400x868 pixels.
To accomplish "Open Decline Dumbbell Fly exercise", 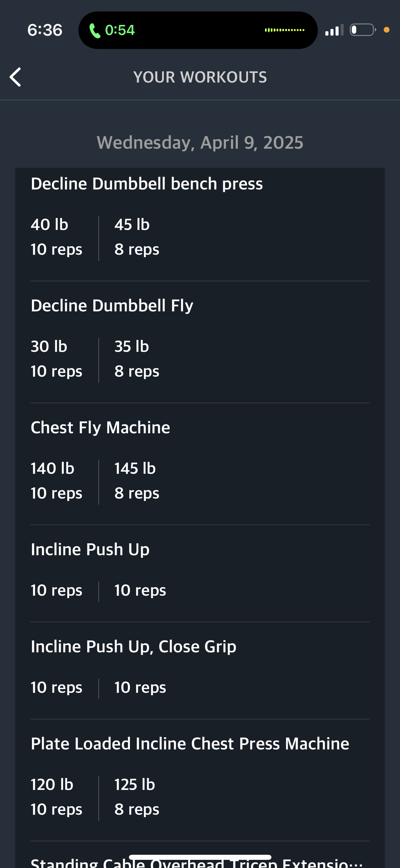I will point(112,306).
